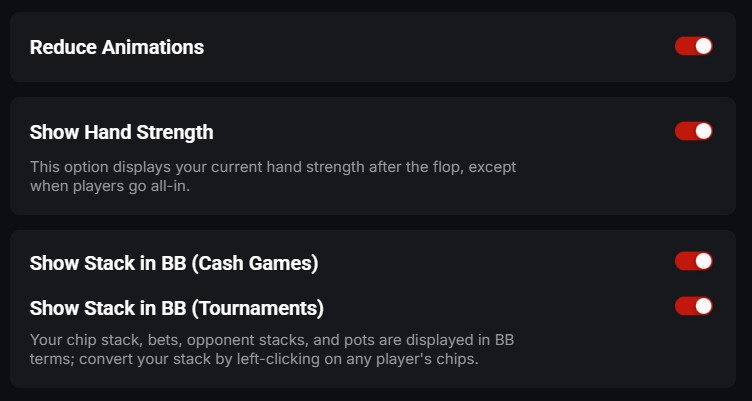This screenshot has width=752, height=401.
Task: Switch off Show Stack in BB (Tournaments)
Action: click(x=693, y=306)
